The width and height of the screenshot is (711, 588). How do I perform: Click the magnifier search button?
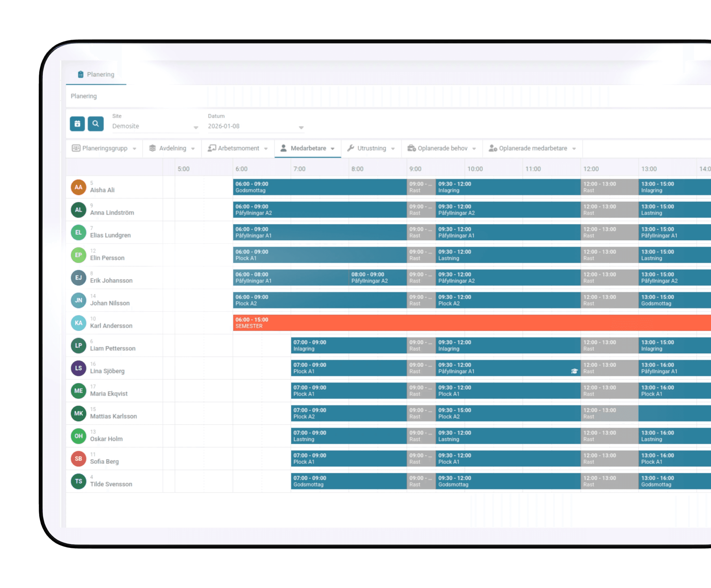pyautogui.click(x=96, y=124)
